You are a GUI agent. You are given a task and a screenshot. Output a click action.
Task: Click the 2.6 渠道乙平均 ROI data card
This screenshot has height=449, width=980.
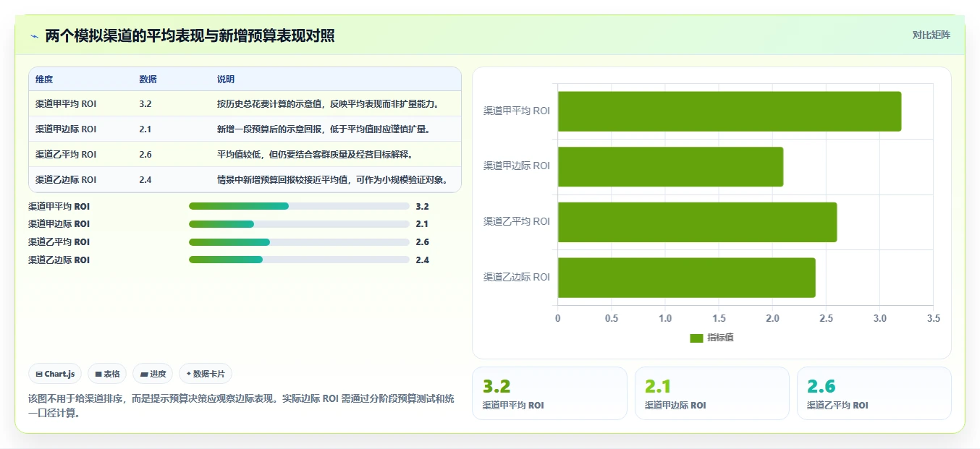point(874,393)
